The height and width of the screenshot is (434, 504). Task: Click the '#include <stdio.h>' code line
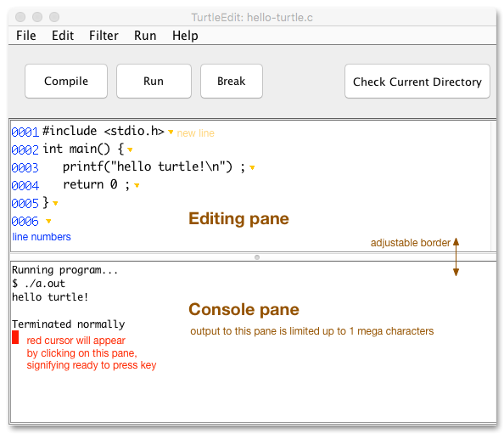(104, 131)
